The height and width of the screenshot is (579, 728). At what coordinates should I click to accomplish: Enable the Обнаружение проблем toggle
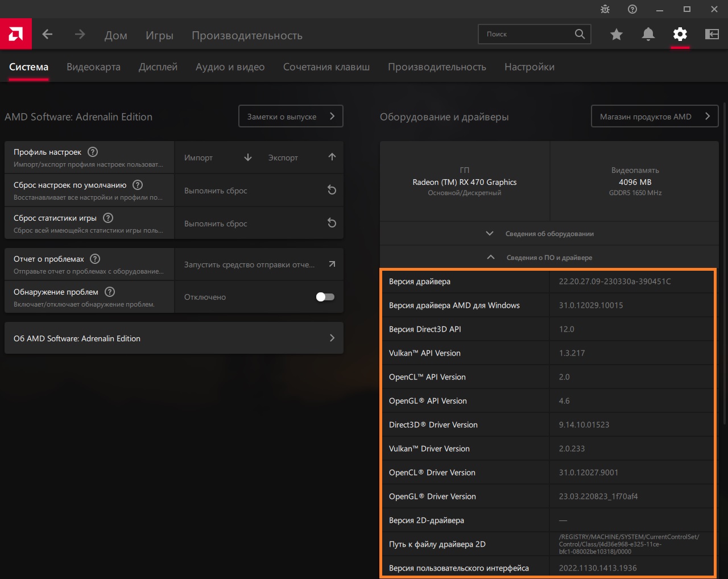[x=325, y=297]
